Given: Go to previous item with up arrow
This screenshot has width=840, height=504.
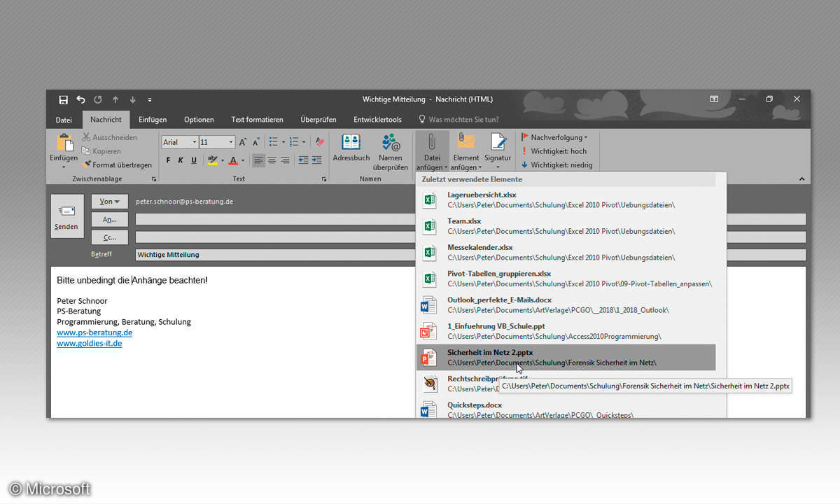Looking at the screenshot, I should click(x=115, y=99).
